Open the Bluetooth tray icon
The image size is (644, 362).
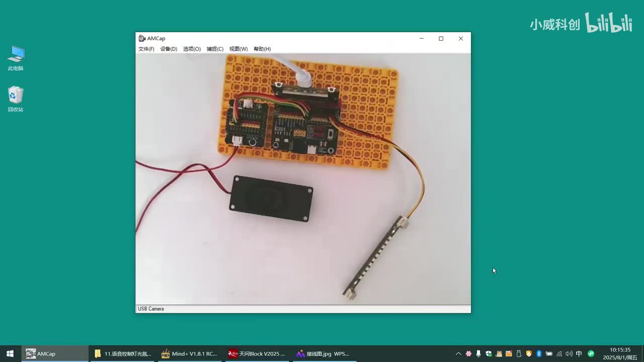539,353
